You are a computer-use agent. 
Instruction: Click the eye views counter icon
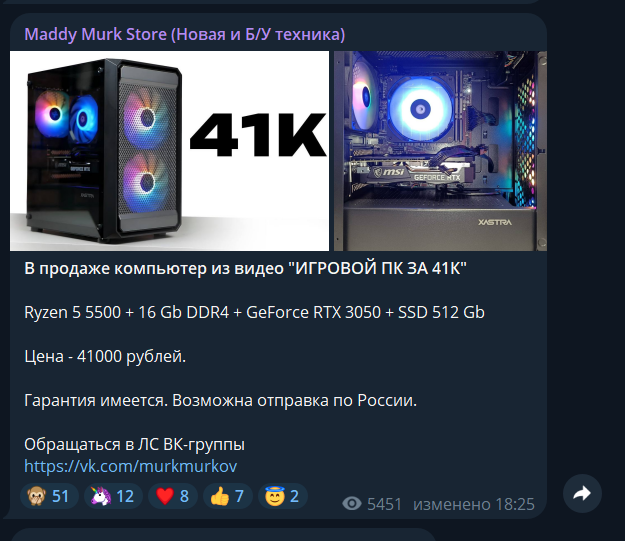click(x=352, y=504)
